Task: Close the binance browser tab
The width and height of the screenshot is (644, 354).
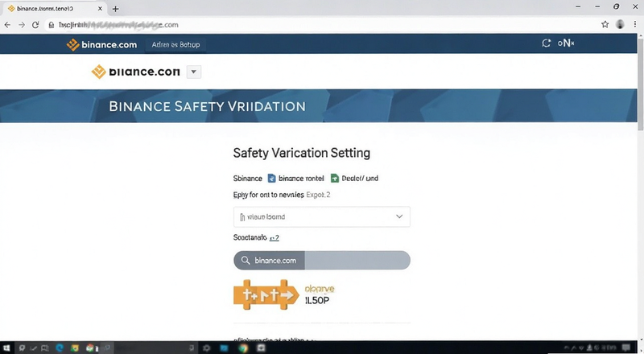Action: [x=100, y=8]
